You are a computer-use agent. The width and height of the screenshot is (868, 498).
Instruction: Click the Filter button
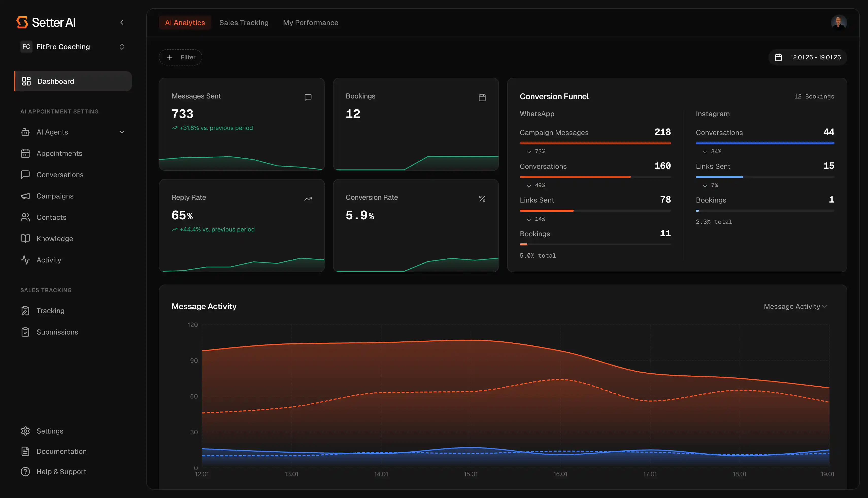(180, 57)
